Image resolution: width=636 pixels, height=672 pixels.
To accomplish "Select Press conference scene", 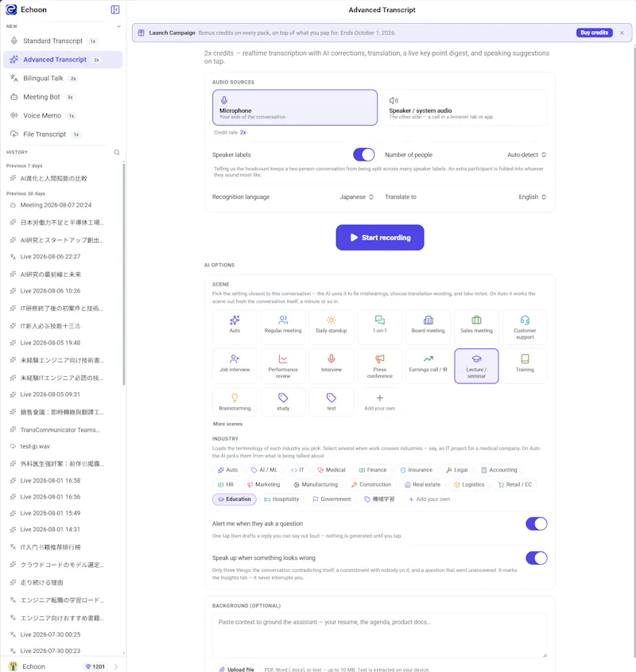I will [x=380, y=366].
